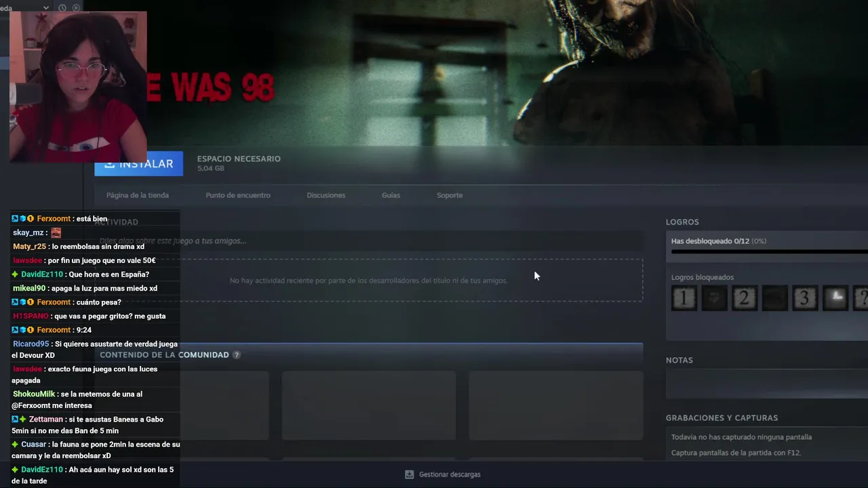Click chat username mikeal90

point(29,288)
